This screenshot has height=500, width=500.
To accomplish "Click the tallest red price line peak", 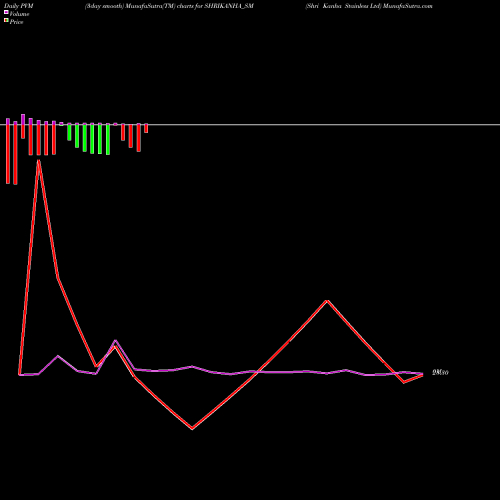I will pos(39,161).
